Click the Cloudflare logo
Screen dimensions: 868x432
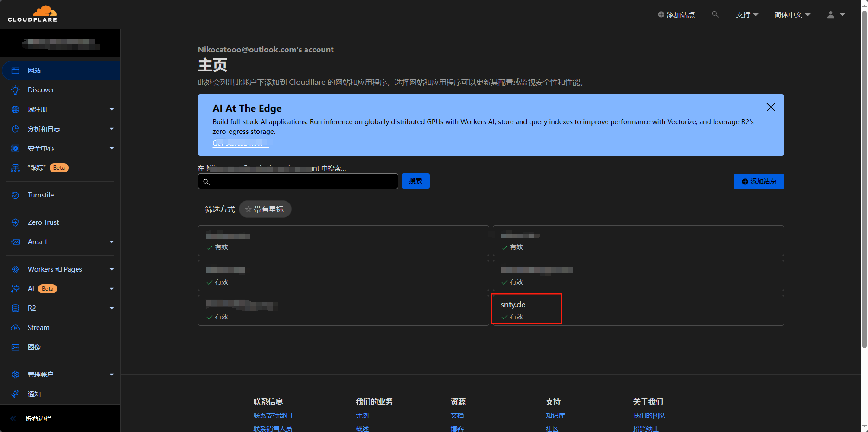(x=32, y=14)
